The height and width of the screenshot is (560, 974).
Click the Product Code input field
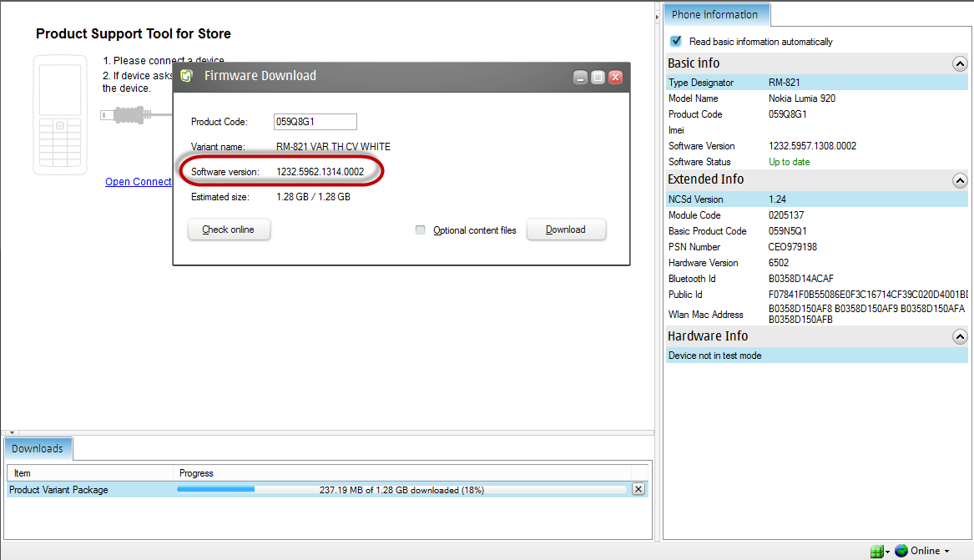(315, 122)
